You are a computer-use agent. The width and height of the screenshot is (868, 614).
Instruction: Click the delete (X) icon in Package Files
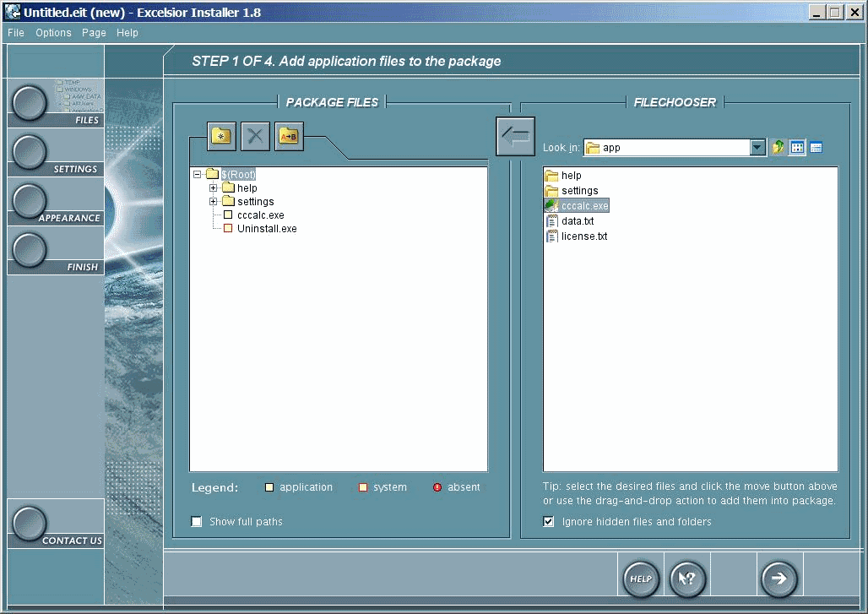[x=255, y=136]
